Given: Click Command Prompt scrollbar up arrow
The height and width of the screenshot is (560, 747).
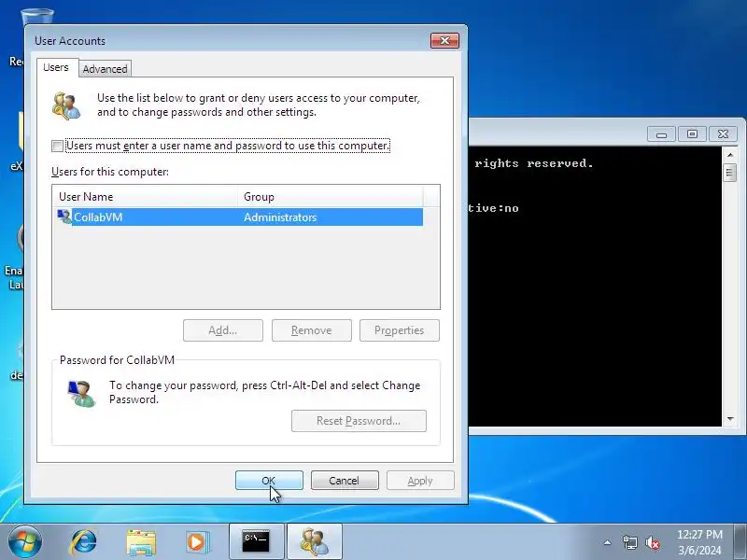Looking at the screenshot, I should 730,155.
